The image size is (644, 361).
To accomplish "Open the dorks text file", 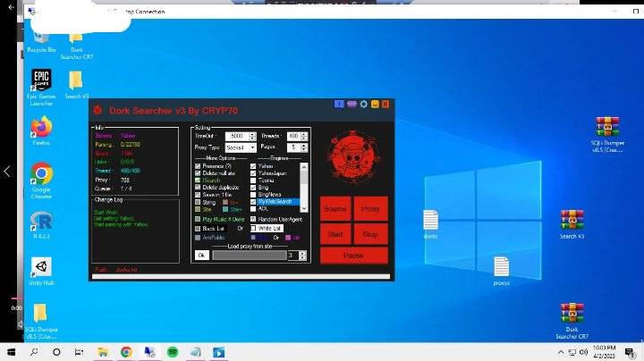I will coord(430,224).
